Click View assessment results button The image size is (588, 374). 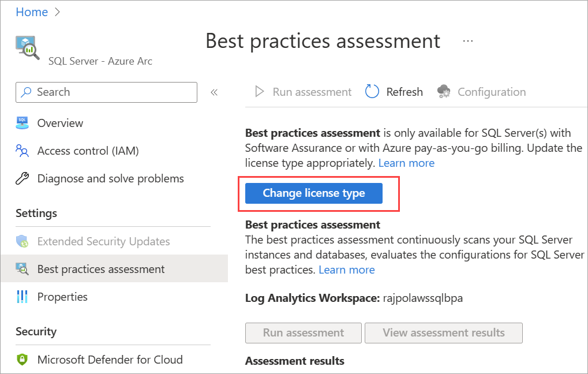[443, 333]
